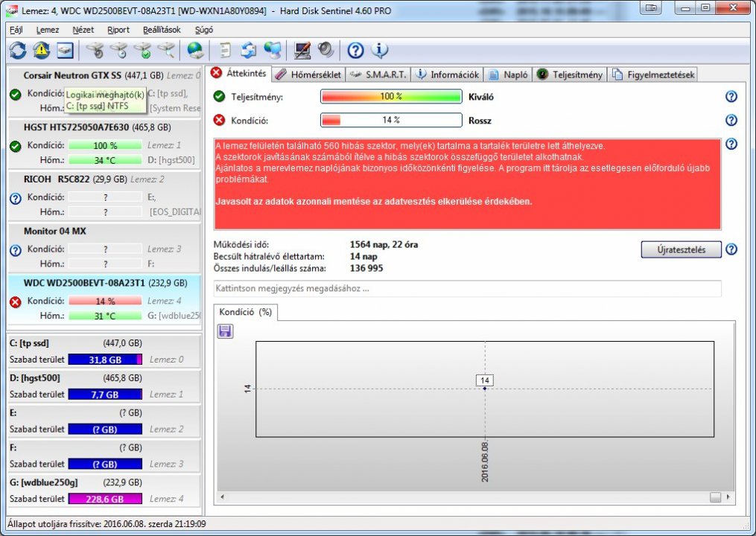Click the blue refresh arrows toolbar icon
This screenshot has width=756, height=536.
pos(18,50)
